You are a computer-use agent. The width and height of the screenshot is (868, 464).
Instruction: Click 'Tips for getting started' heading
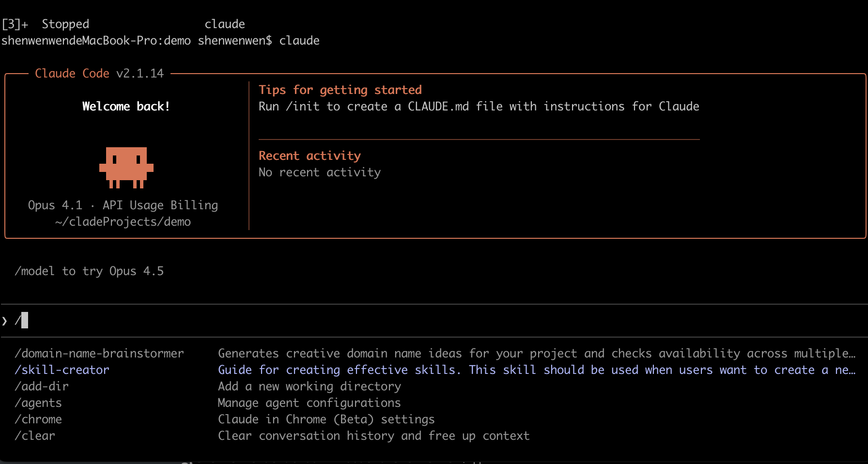pyautogui.click(x=340, y=90)
